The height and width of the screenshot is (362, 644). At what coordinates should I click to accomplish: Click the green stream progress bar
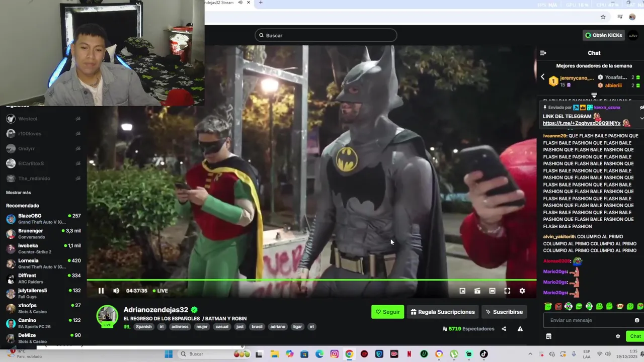point(311,280)
